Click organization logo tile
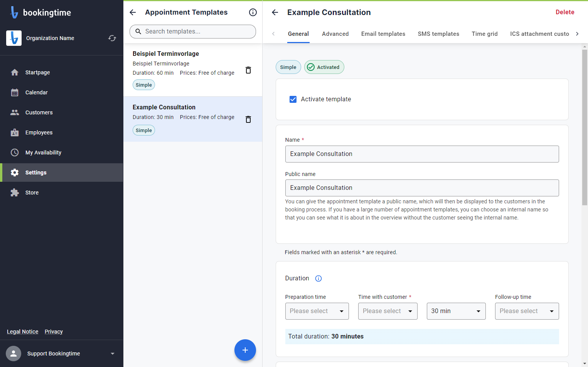 (x=14, y=38)
